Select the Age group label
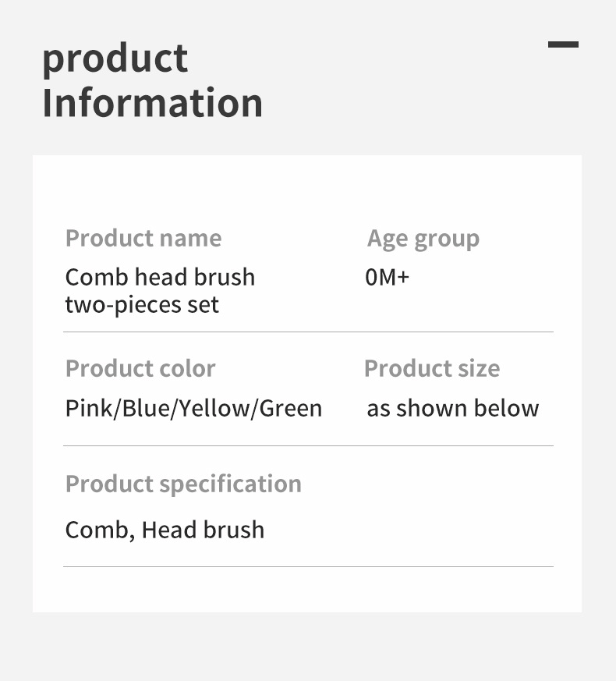The width and height of the screenshot is (616, 681). point(423,239)
